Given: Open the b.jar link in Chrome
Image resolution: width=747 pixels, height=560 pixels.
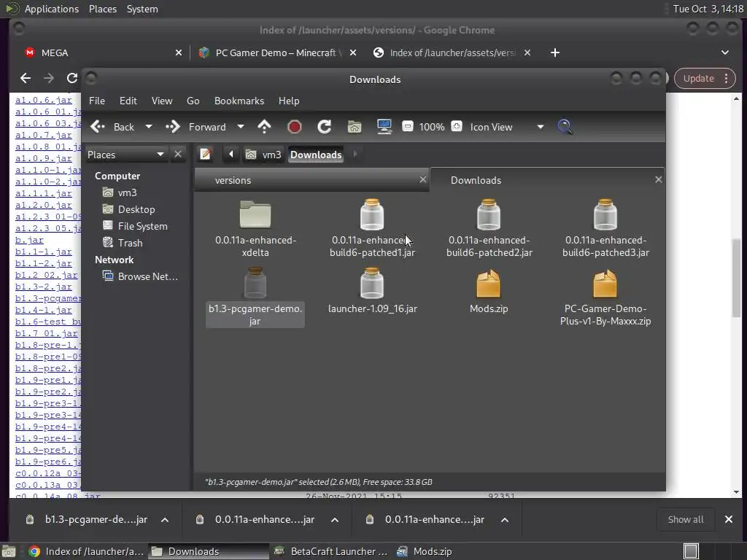Looking at the screenshot, I should [29, 240].
